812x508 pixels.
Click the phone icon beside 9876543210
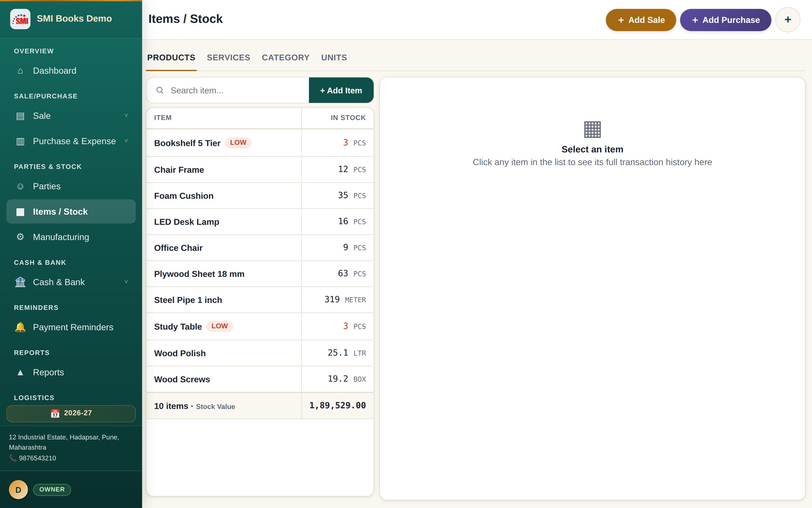click(x=13, y=458)
